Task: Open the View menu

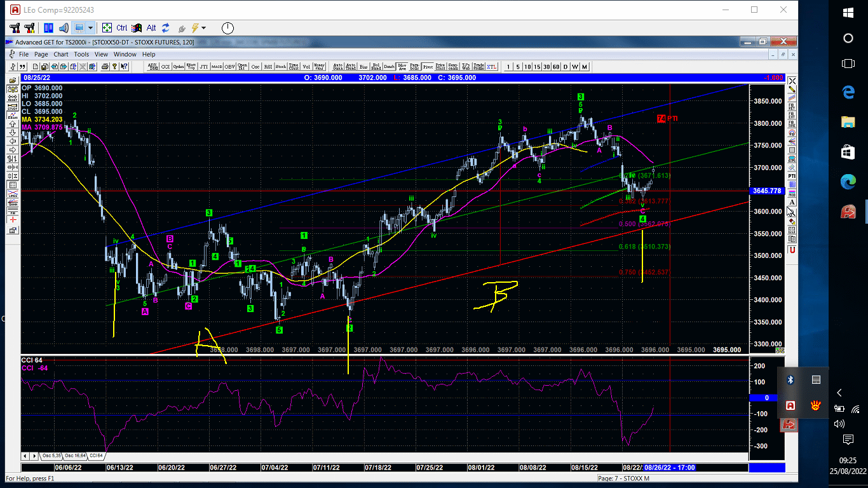Action: pos(101,54)
